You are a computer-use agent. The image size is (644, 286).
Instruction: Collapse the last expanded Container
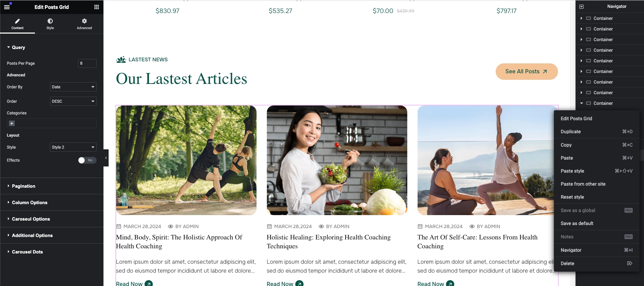click(581, 103)
